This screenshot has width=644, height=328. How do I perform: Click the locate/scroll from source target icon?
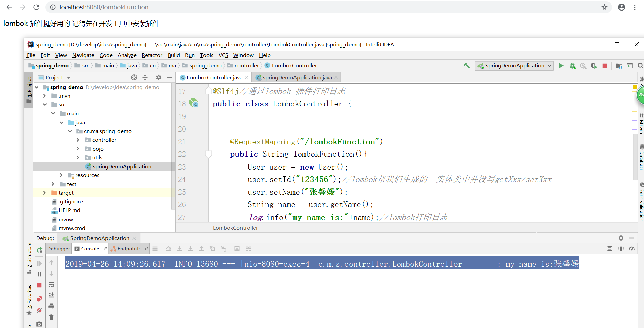point(134,77)
